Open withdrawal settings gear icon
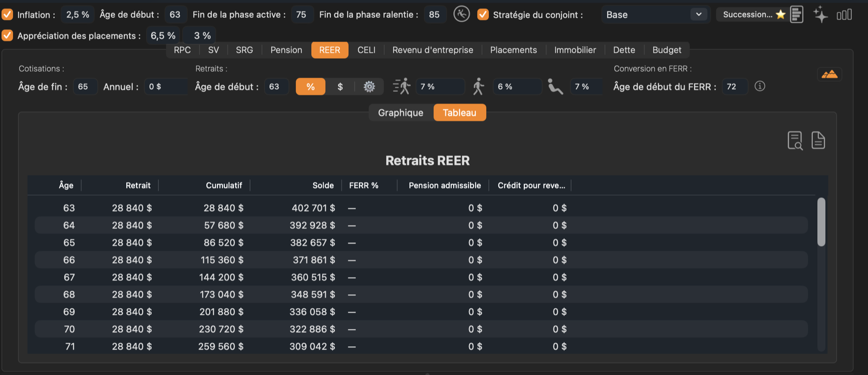868x375 pixels. click(x=369, y=87)
